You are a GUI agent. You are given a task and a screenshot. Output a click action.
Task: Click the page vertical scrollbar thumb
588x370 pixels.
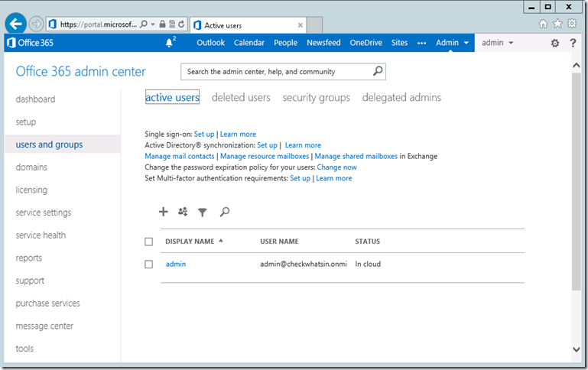pos(576,182)
